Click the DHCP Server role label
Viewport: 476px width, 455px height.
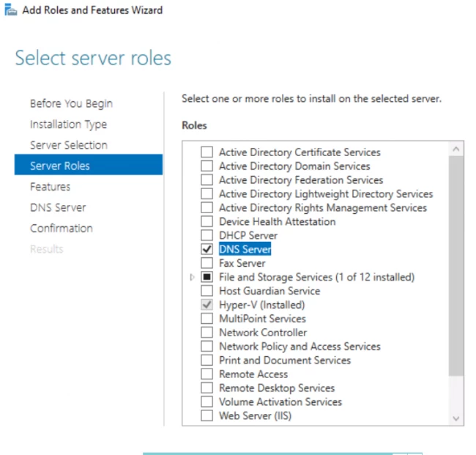pos(248,235)
